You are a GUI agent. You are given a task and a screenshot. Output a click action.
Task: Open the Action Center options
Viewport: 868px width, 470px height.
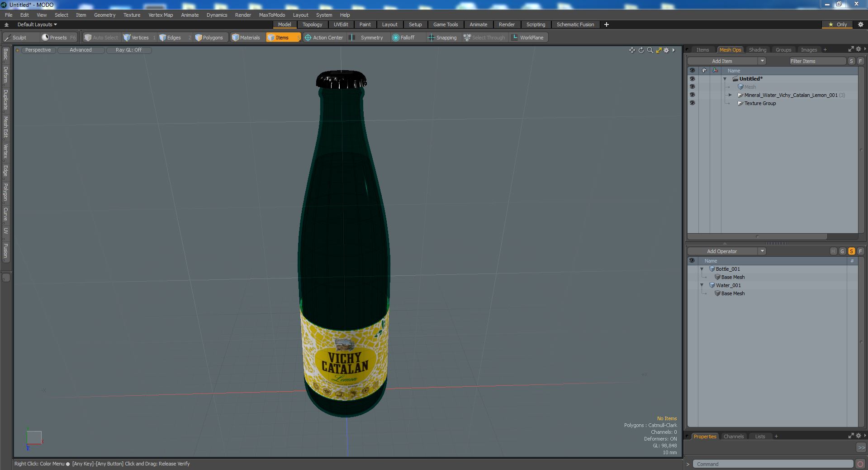(324, 38)
